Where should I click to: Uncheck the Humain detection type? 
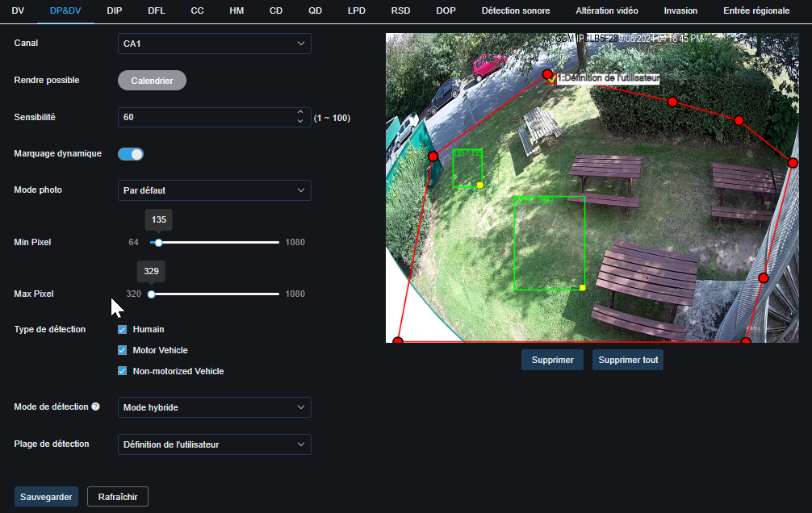tap(122, 329)
